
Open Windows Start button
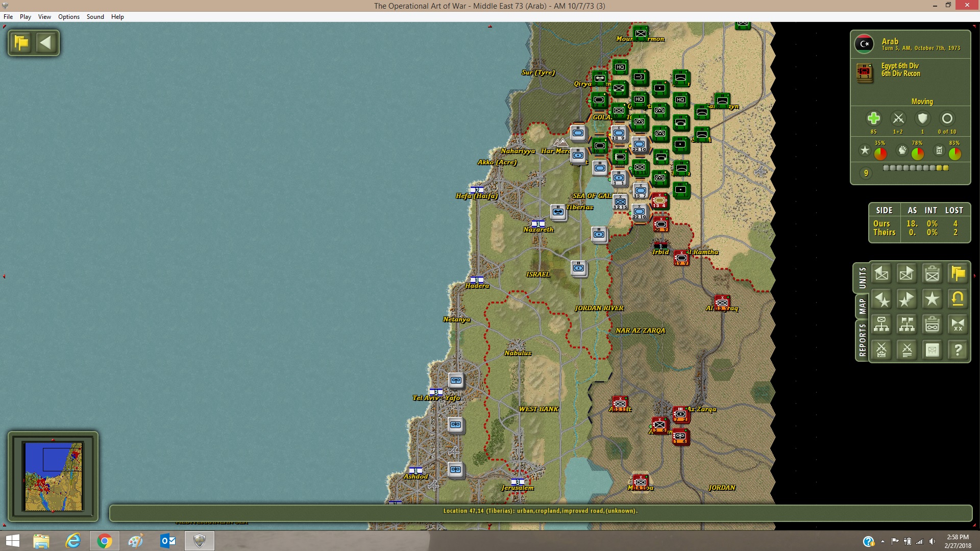click(12, 541)
